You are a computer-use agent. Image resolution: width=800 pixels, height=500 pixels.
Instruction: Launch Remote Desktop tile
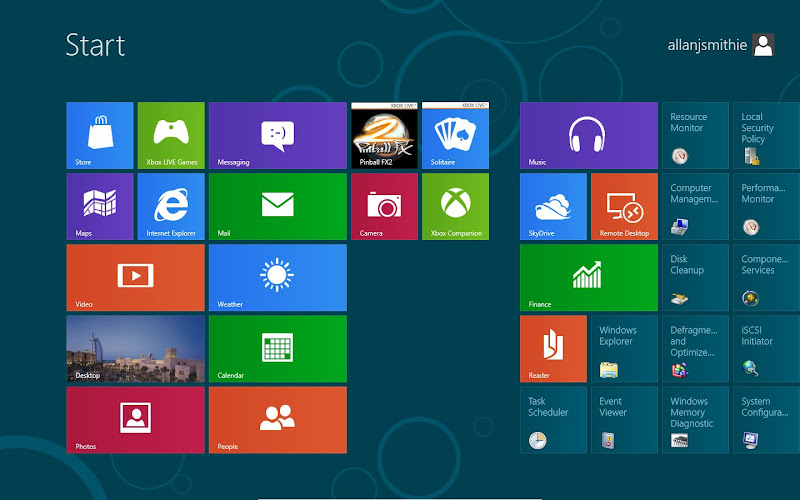(x=624, y=206)
